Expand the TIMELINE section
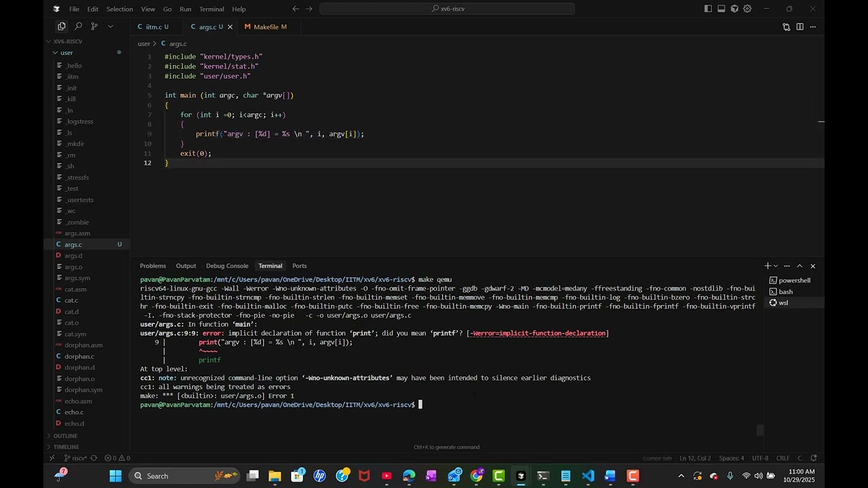 click(x=66, y=447)
